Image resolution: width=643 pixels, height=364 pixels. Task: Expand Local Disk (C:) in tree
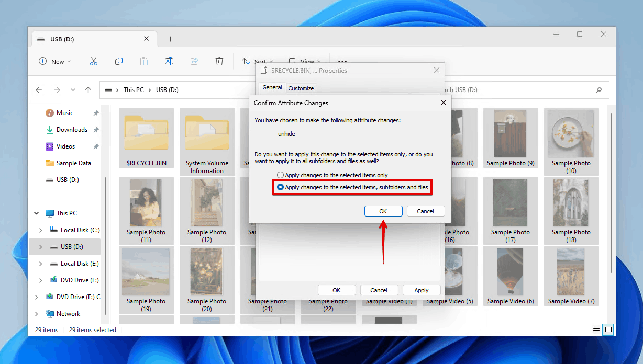click(x=41, y=230)
